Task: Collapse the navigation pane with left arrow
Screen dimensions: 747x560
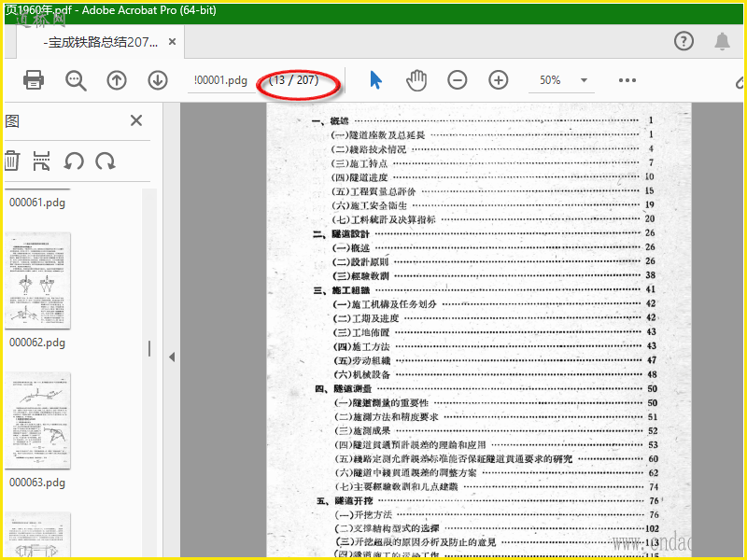Action: click(x=172, y=357)
